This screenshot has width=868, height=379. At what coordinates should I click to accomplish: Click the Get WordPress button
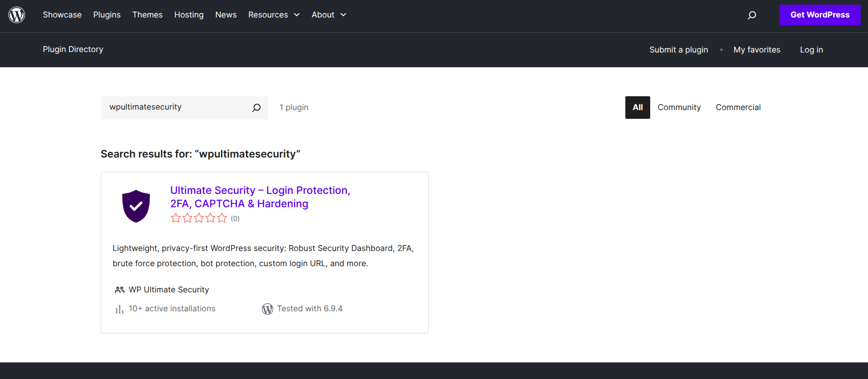click(x=820, y=15)
